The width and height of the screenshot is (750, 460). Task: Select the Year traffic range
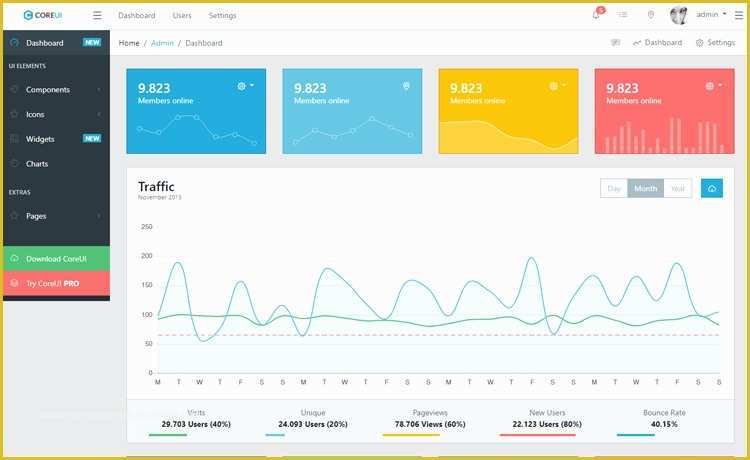click(x=678, y=188)
